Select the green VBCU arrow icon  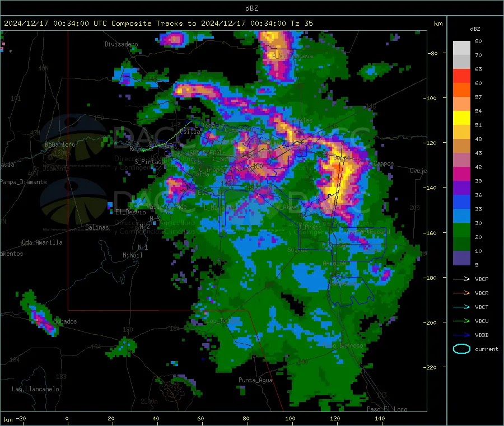461,321
